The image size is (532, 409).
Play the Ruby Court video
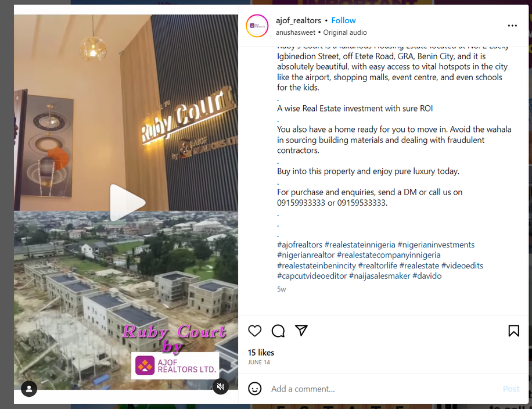(x=127, y=203)
